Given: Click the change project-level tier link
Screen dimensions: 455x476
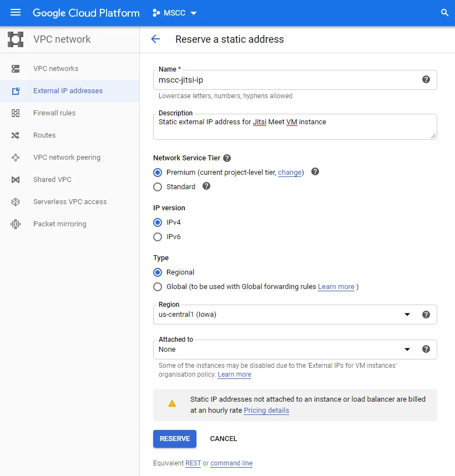Looking at the screenshot, I should pos(290,173).
